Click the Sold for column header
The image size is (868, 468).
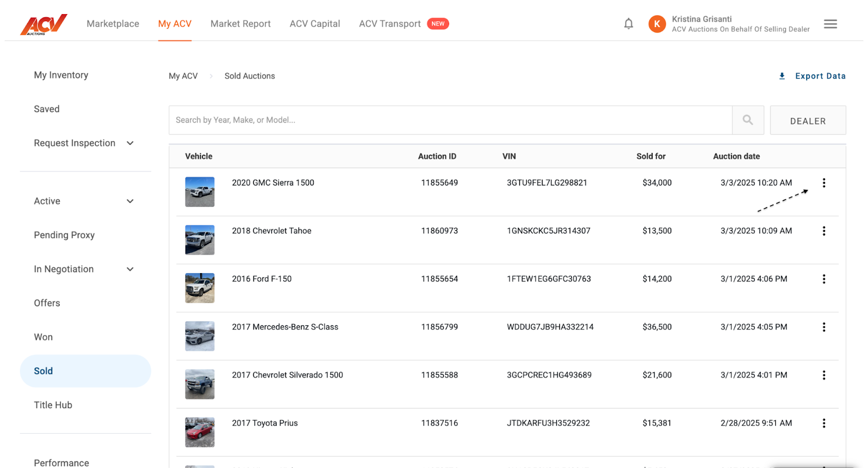[x=650, y=156]
